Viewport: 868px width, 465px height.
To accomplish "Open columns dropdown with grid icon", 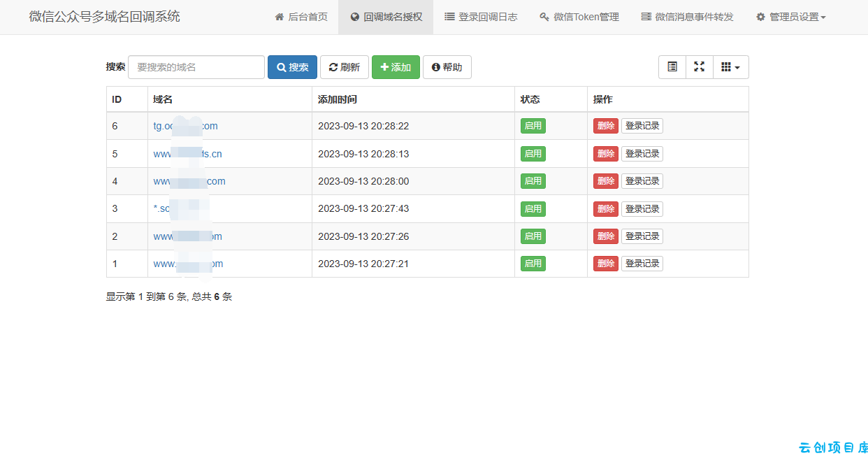I will pos(731,67).
